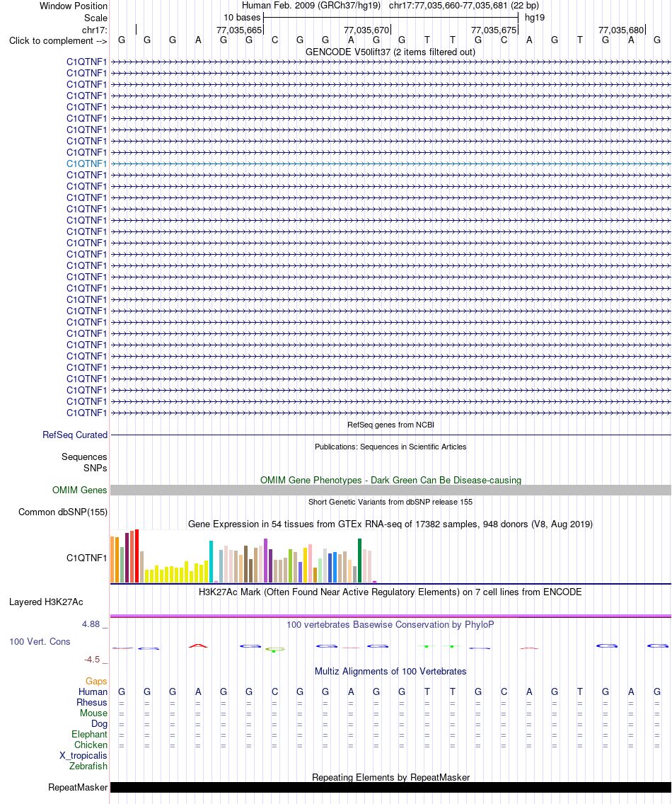
Task: Click the Gaps row label
Action: pyautogui.click(x=96, y=681)
